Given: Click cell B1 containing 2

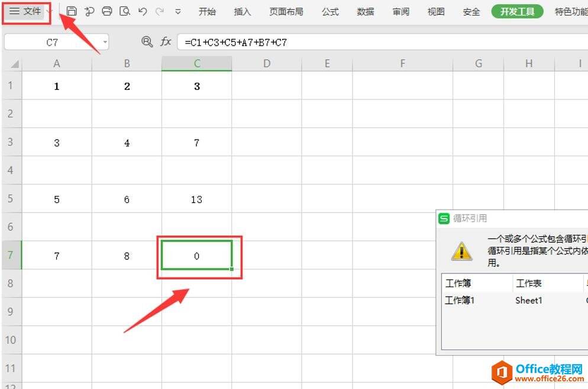Looking at the screenshot, I should click(x=127, y=86).
